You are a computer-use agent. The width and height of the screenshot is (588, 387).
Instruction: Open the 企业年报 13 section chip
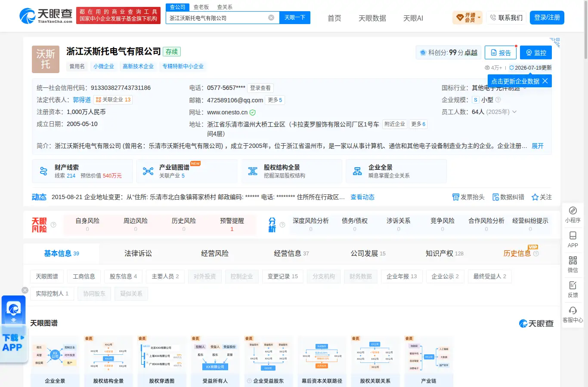pos(402,276)
